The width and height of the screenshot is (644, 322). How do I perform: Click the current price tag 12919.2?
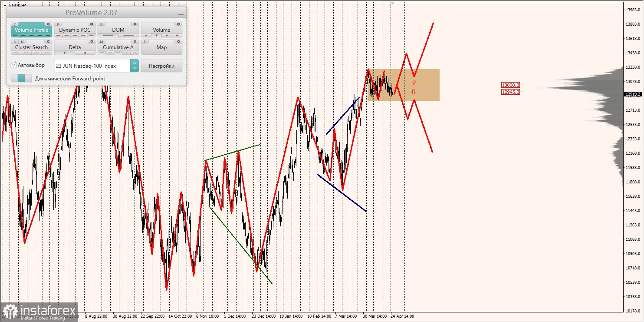click(633, 94)
